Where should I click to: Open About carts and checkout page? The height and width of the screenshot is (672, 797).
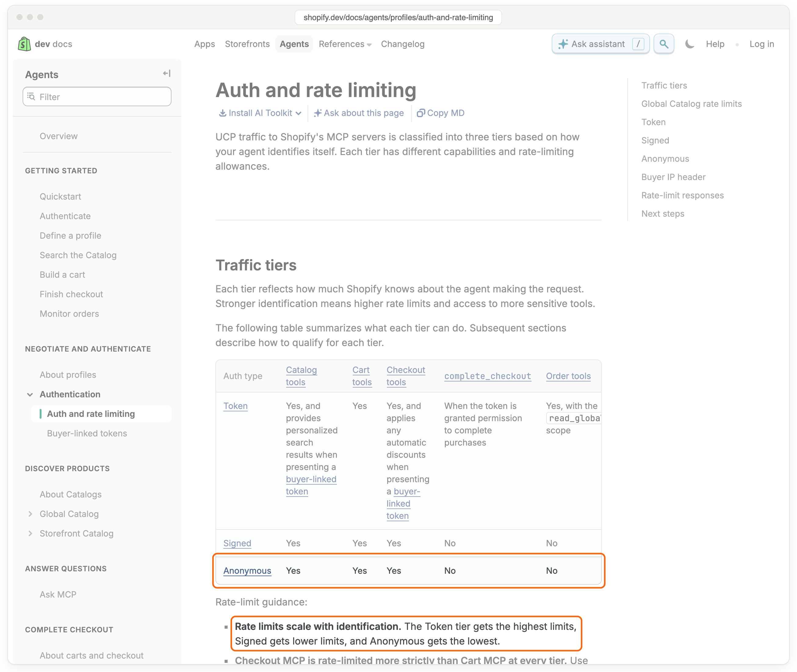pos(92,655)
